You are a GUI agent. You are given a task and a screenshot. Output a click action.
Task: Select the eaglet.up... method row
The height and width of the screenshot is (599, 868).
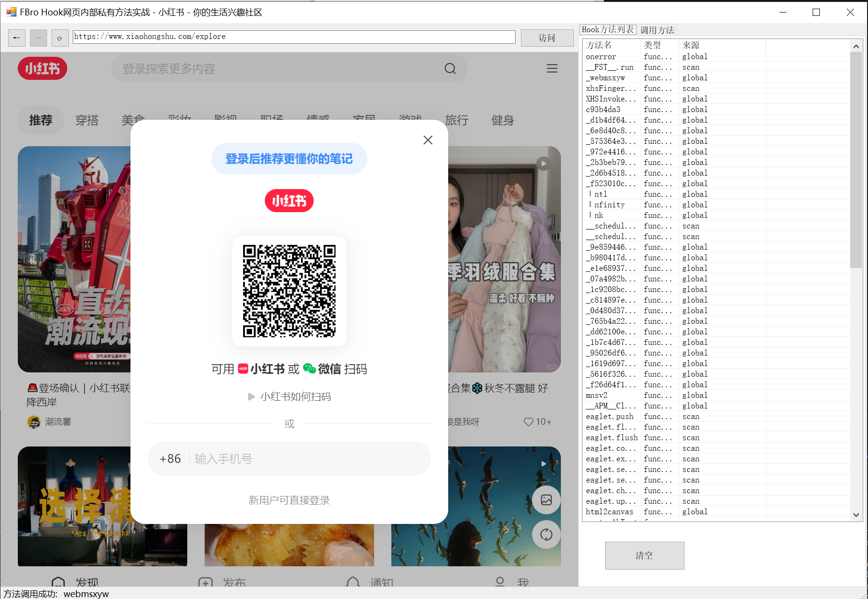[716, 501]
